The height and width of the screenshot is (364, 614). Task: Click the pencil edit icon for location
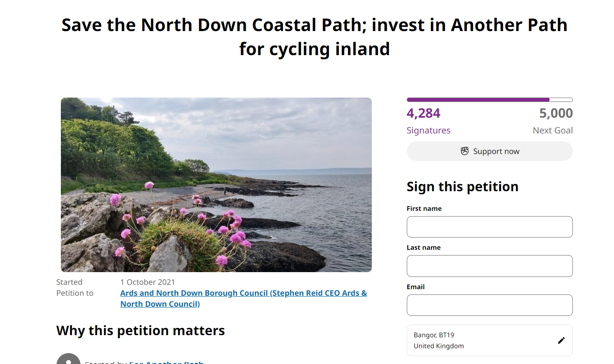[561, 340]
